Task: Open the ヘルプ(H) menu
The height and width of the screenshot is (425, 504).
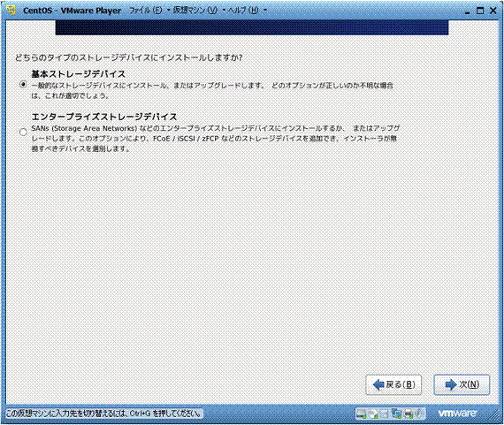Action: point(243,11)
